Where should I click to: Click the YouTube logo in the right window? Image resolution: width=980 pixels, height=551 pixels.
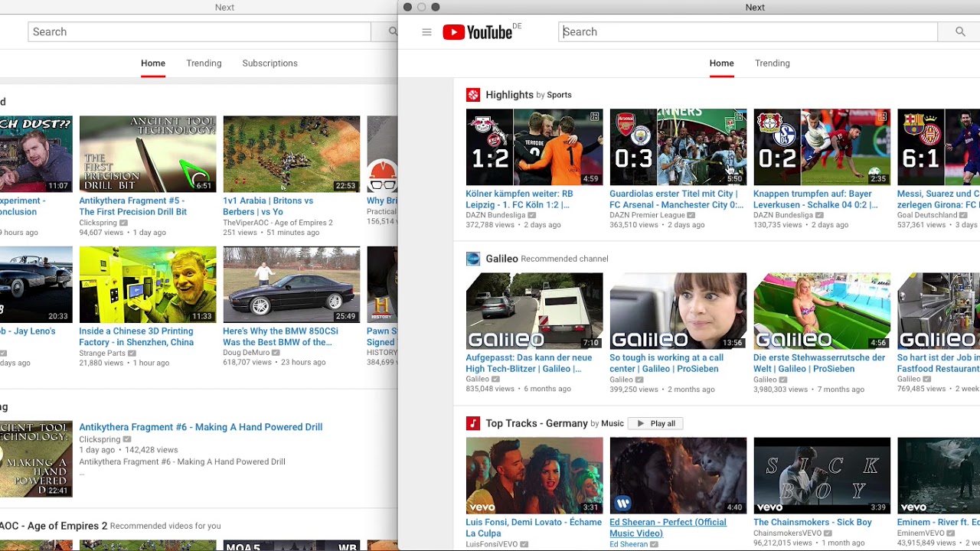[x=477, y=32]
